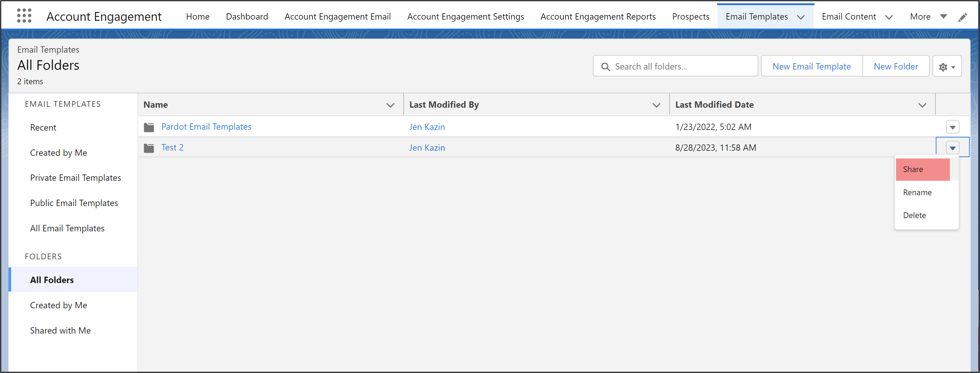Open Email Templates tab dropdown chevron
This screenshot has height=373, width=980.
[x=801, y=17]
